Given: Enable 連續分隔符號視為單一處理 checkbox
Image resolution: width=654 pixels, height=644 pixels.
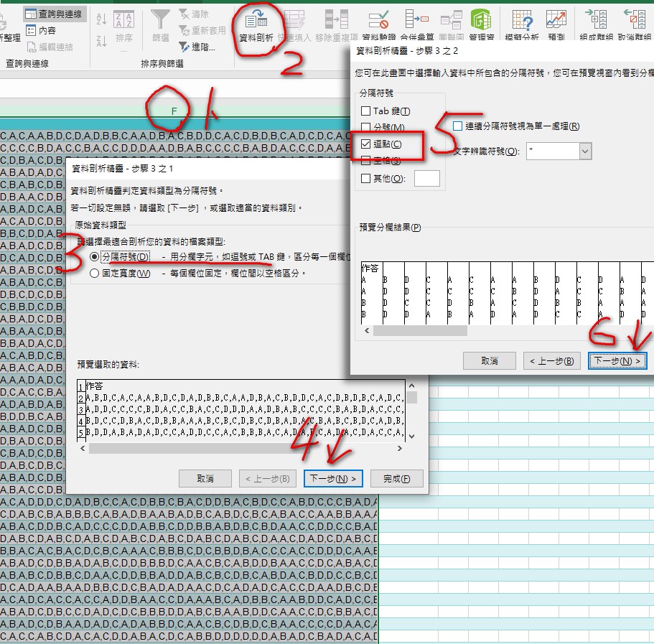Looking at the screenshot, I should click(x=458, y=126).
